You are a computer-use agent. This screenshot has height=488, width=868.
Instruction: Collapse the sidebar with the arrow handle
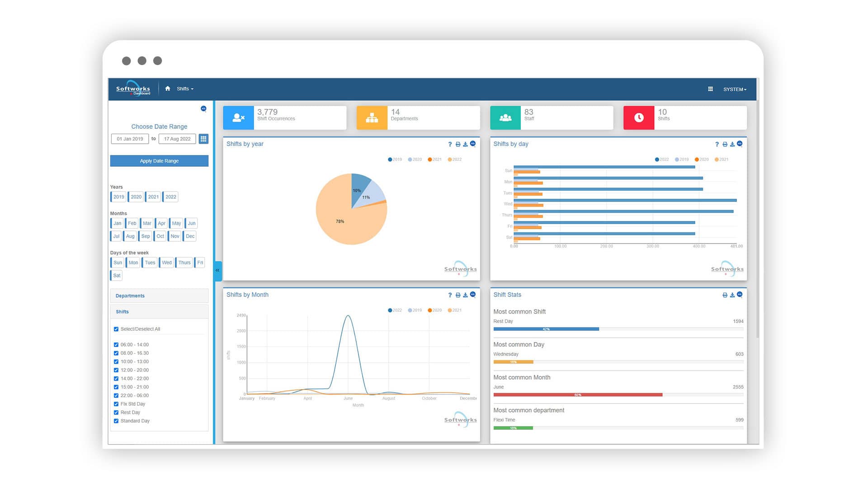218,270
